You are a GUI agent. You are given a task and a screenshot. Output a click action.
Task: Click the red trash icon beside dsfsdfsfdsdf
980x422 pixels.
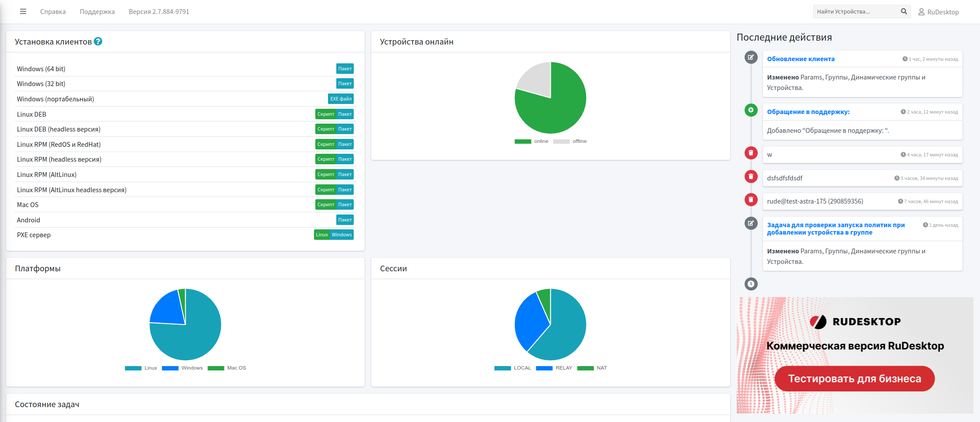coord(751,176)
